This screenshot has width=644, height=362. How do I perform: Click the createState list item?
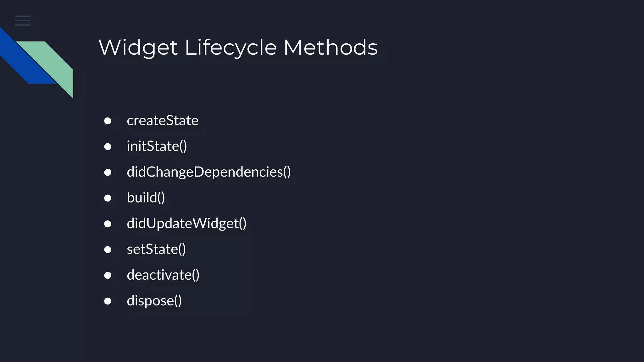tap(163, 121)
